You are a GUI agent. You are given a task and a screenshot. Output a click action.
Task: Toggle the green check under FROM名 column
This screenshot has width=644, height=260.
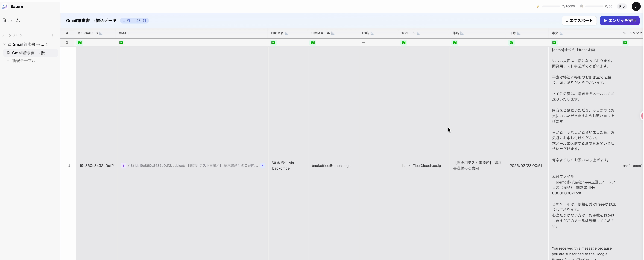tap(273, 43)
